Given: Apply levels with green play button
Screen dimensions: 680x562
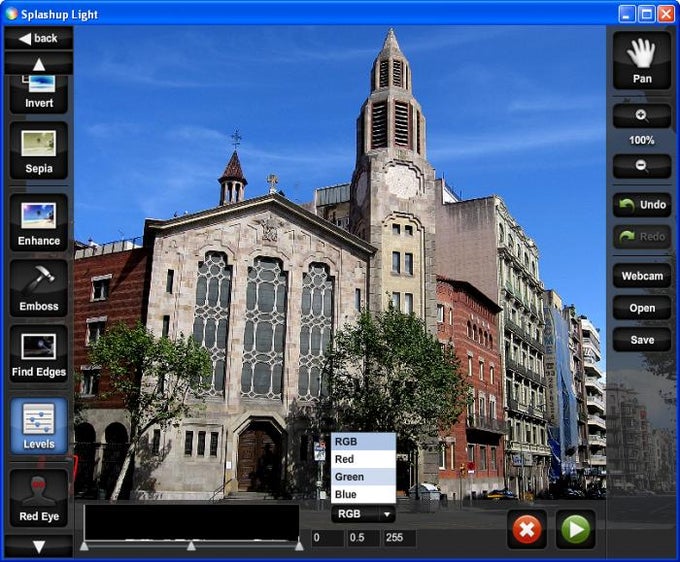Looking at the screenshot, I should coord(575,529).
